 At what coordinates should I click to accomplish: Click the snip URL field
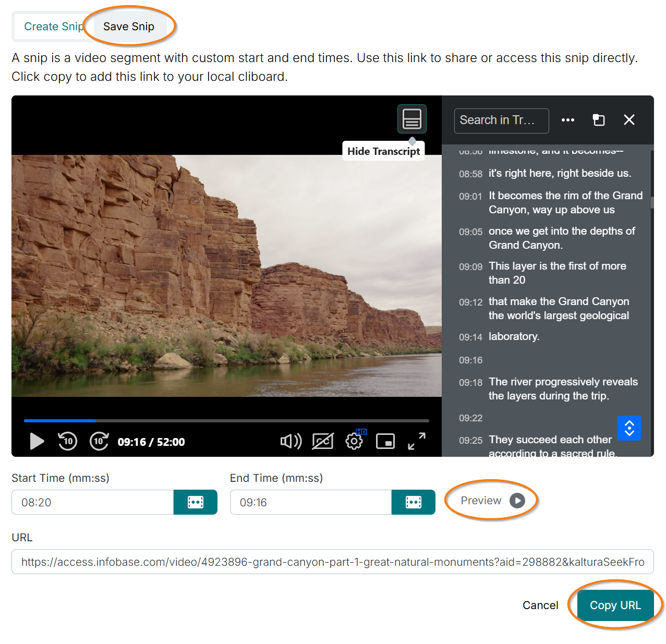pyautogui.click(x=333, y=562)
